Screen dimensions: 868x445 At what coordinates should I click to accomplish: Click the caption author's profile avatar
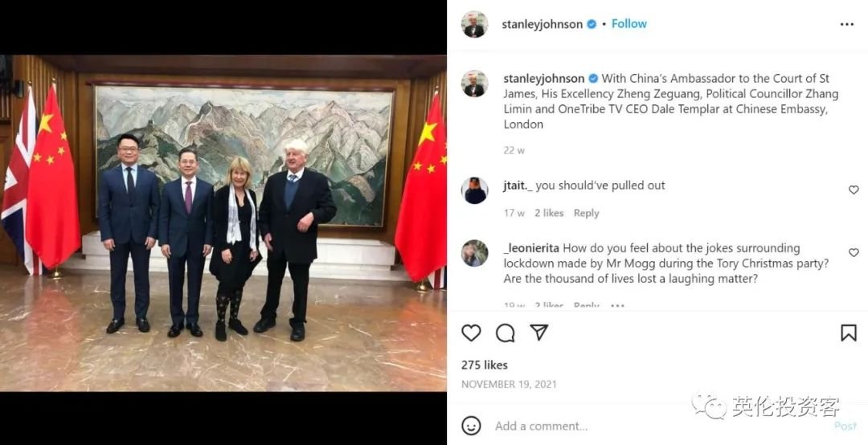pyautogui.click(x=474, y=84)
